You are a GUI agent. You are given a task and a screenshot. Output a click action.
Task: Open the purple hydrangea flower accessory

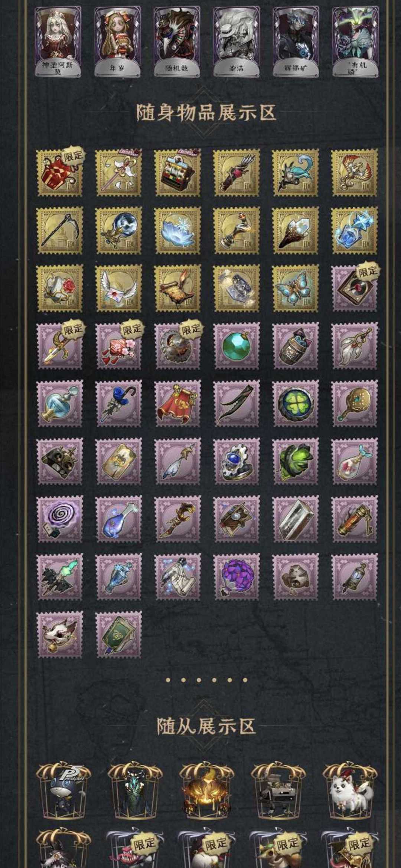click(x=237, y=576)
